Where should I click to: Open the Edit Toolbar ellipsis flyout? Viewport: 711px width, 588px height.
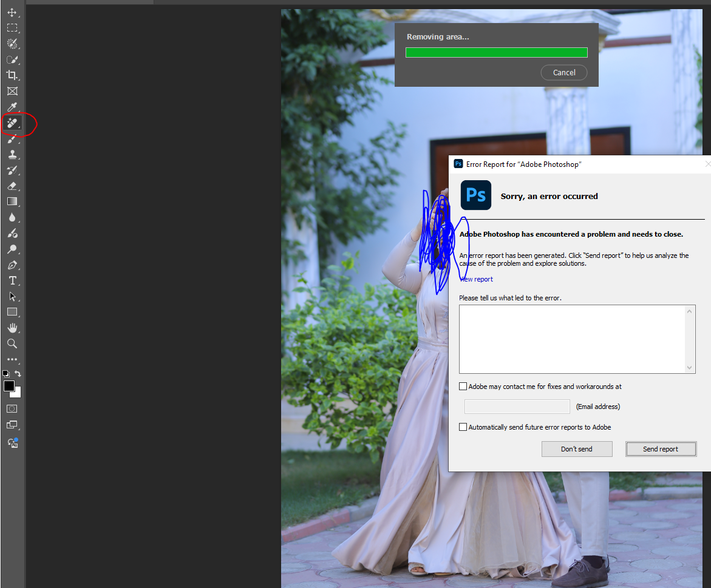12,359
